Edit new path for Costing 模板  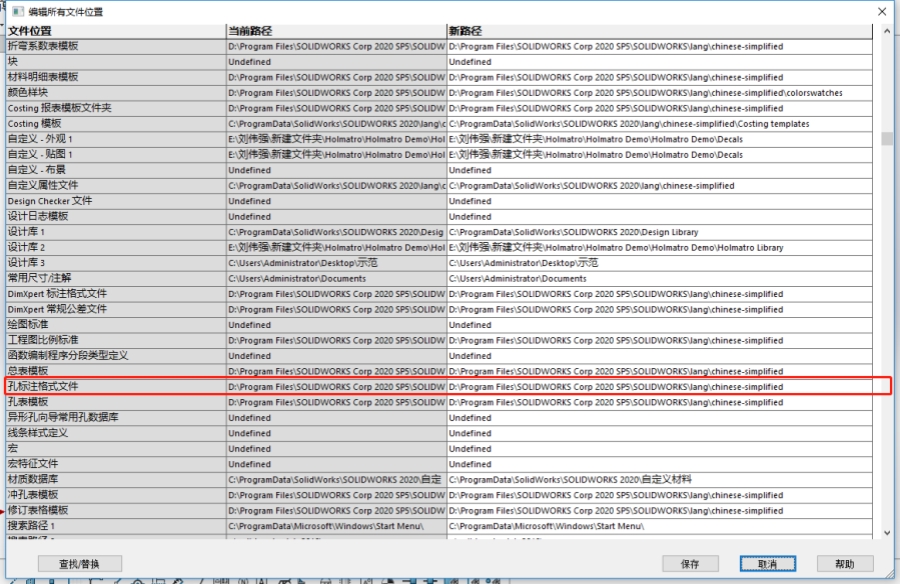coord(660,123)
